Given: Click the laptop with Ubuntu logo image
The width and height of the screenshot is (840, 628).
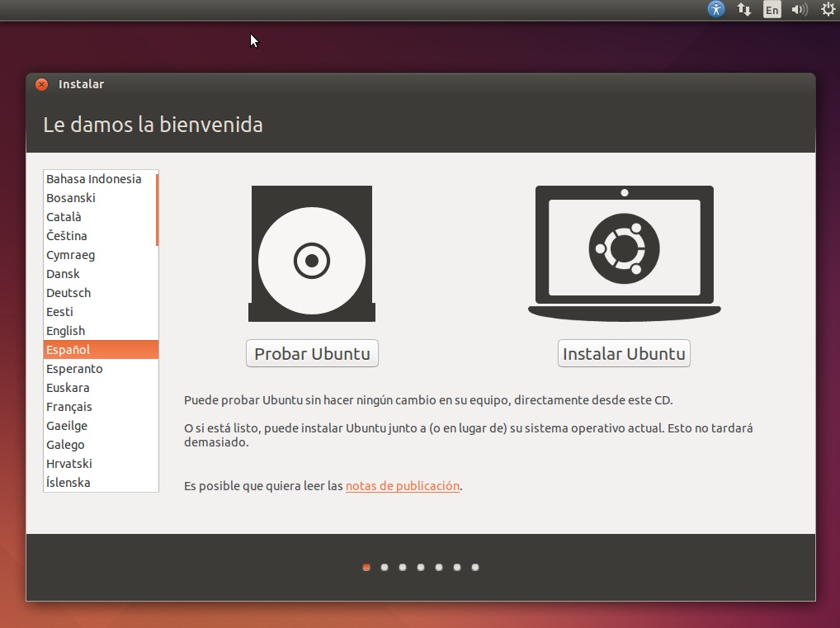Looking at the screenshot, I should pos(624,253).
